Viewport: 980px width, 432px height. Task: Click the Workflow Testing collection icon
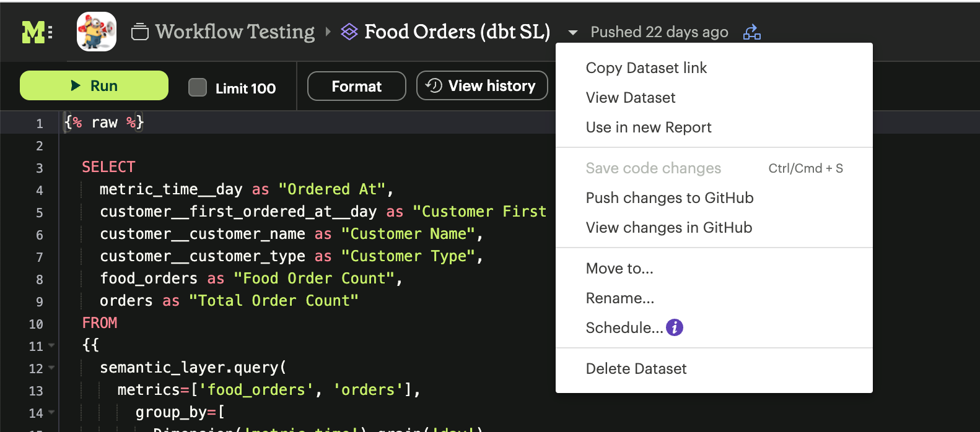tap(140, 32)
